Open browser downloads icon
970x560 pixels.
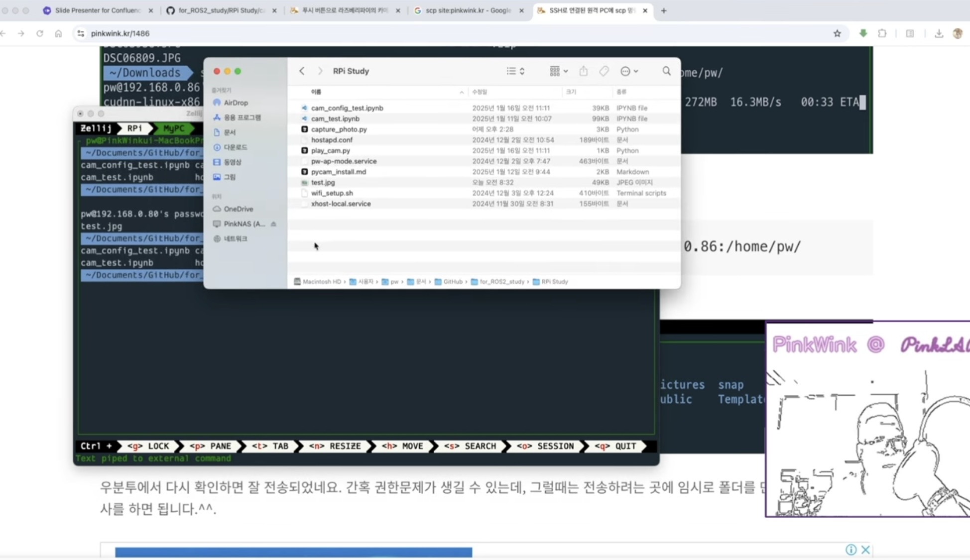(939, 33)
